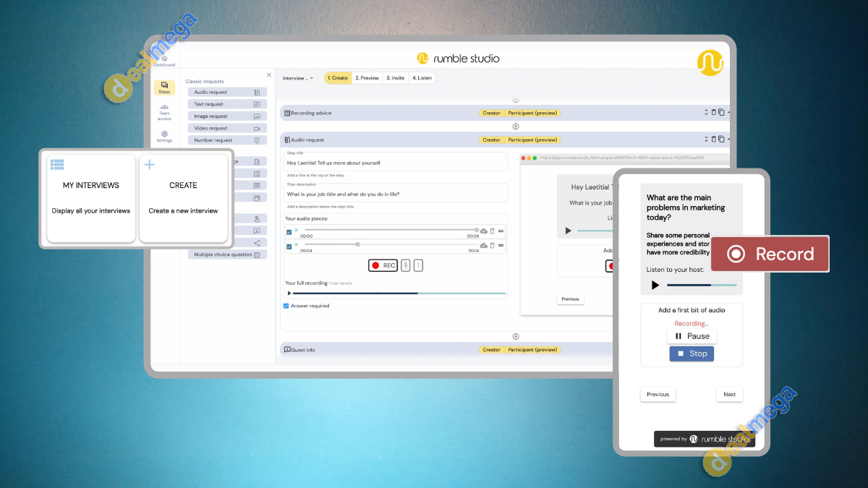Open the CREATE new interview card
Image resolution: width=868 pixels, height=488 pixels.
[x=184, y=198]
